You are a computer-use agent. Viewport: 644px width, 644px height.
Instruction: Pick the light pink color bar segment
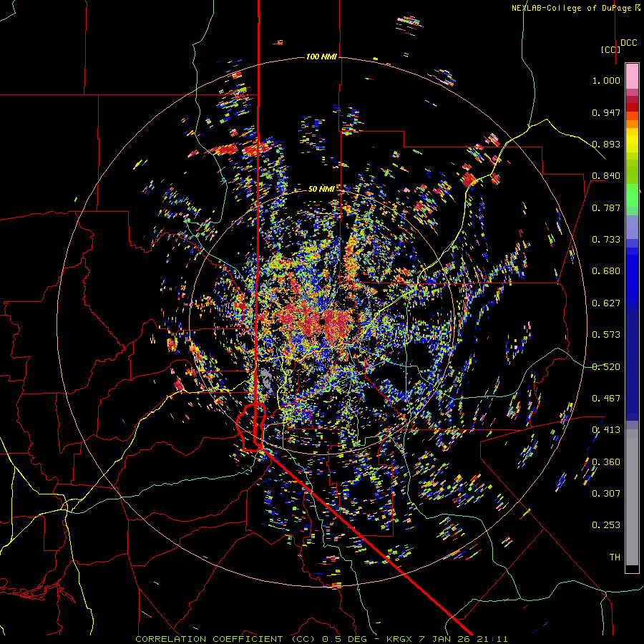click(x=632, y=76)
